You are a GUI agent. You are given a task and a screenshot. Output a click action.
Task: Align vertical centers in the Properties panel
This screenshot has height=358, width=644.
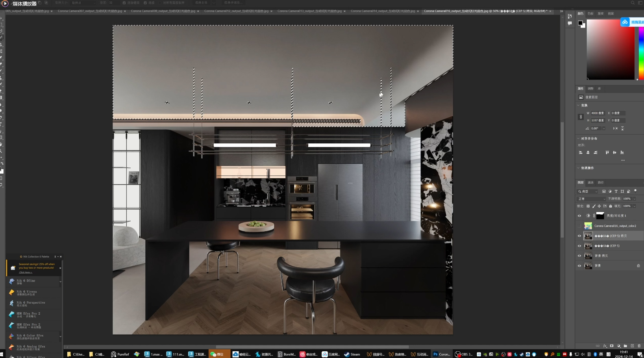pos(614,152)
